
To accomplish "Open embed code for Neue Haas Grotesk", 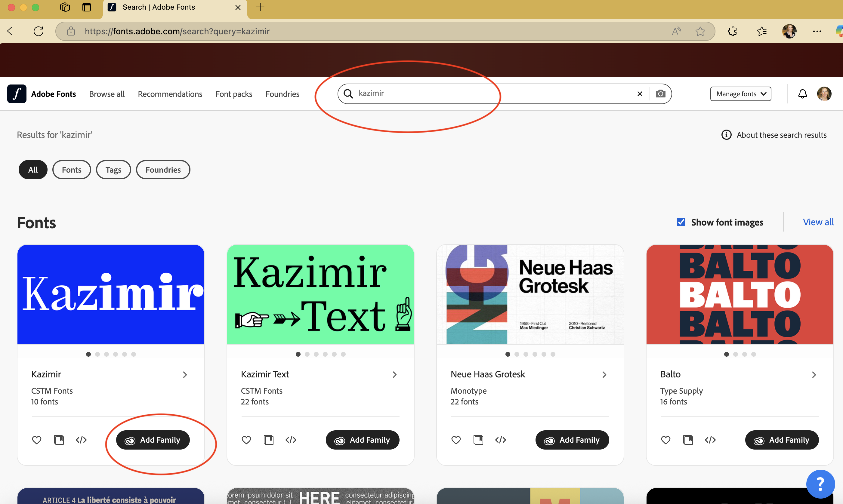I will click(x=501, y=440).
